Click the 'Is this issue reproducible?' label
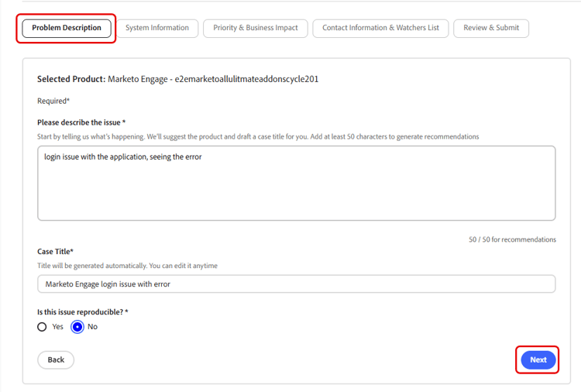 pyautogui.click(x=83, y=312)
